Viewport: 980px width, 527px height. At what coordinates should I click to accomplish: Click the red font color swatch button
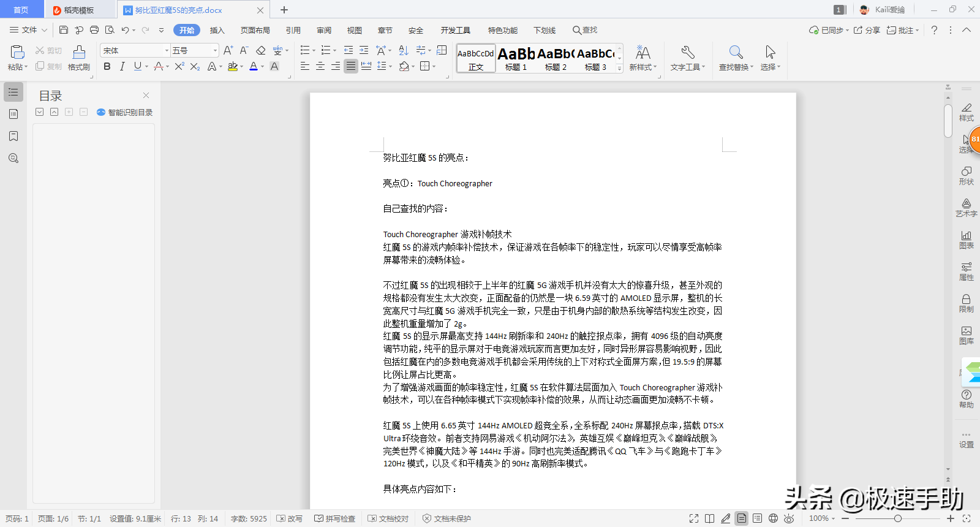click(254, 66)
